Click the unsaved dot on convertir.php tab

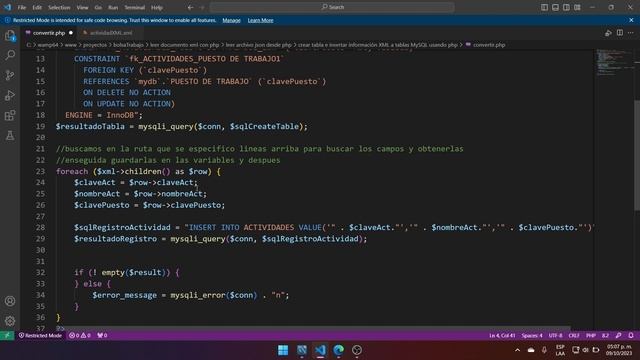point(71,33)
